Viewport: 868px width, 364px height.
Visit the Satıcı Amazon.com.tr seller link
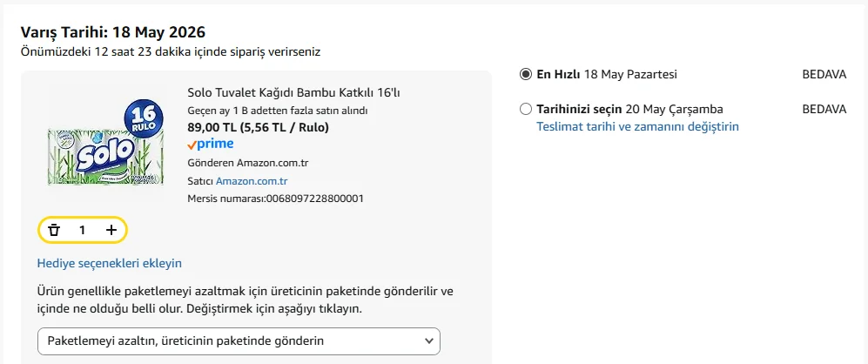[x=252, y=181]
